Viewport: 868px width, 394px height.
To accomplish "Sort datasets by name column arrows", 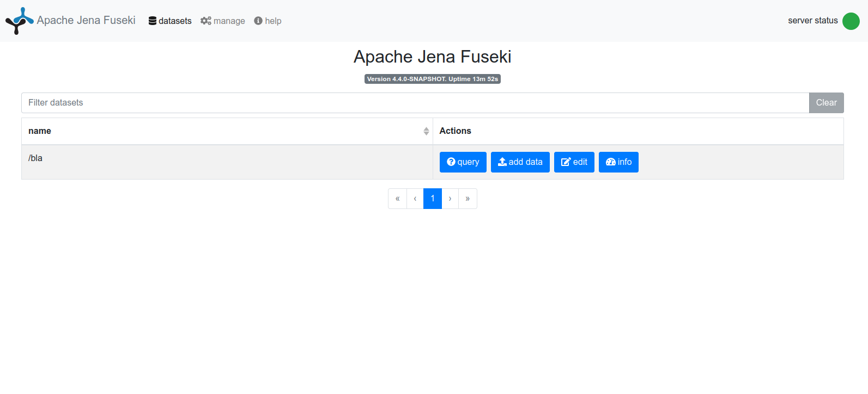I will click(x=426, y=131).
